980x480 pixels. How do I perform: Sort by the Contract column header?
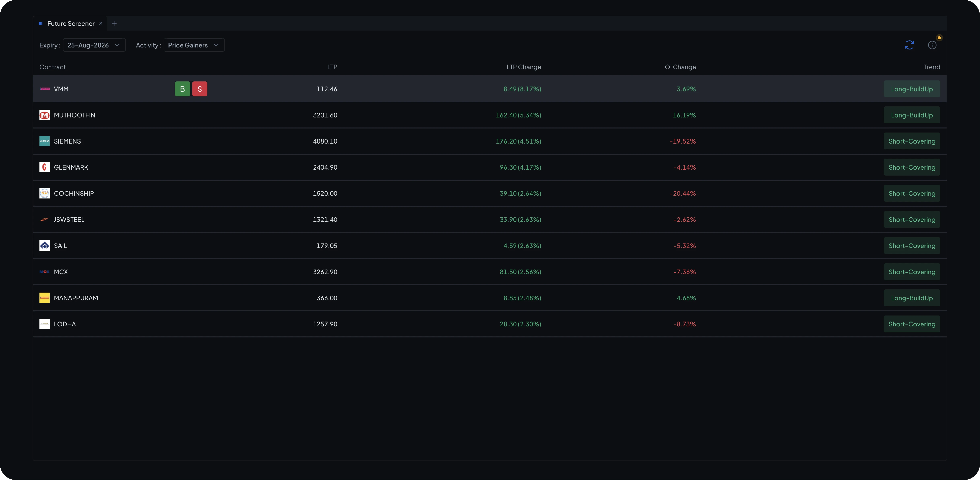(53, 67)
